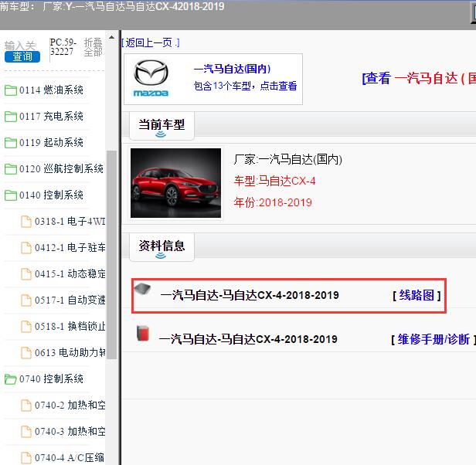Image resolution: width=476 pixels, height=465 pixels.
Task: Click the red book icon beside 维修手册 row
Action: pos(143,333)
